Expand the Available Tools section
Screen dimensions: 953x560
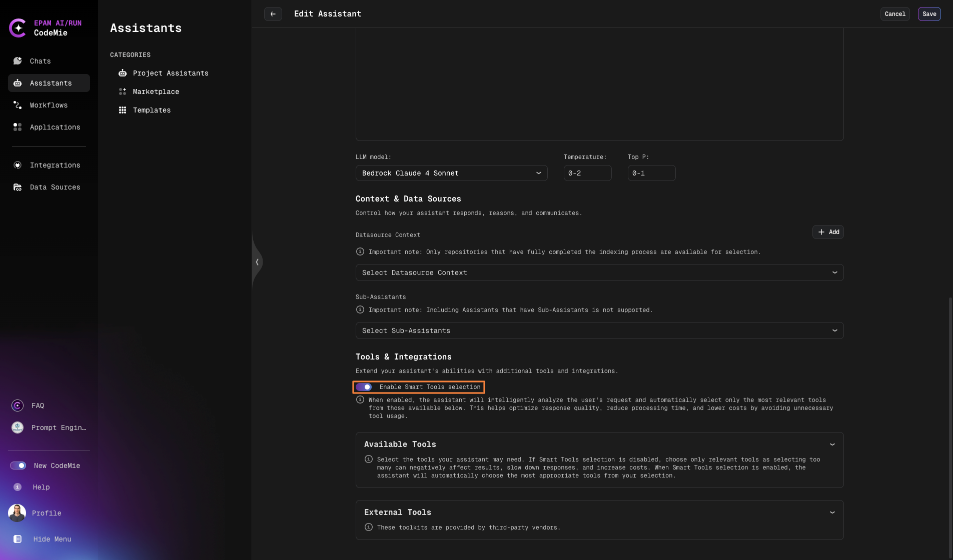832,444
